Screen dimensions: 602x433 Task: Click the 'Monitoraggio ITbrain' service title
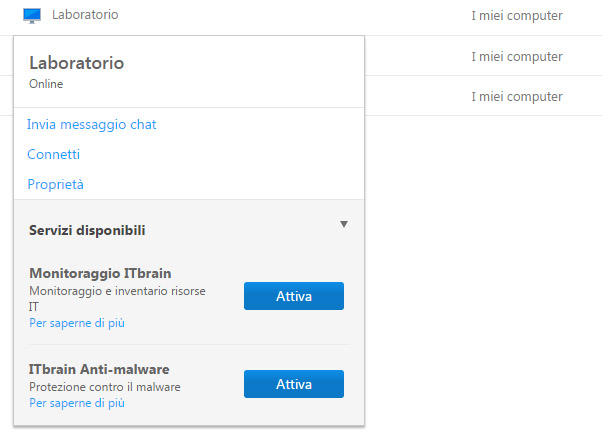(100, 273)
